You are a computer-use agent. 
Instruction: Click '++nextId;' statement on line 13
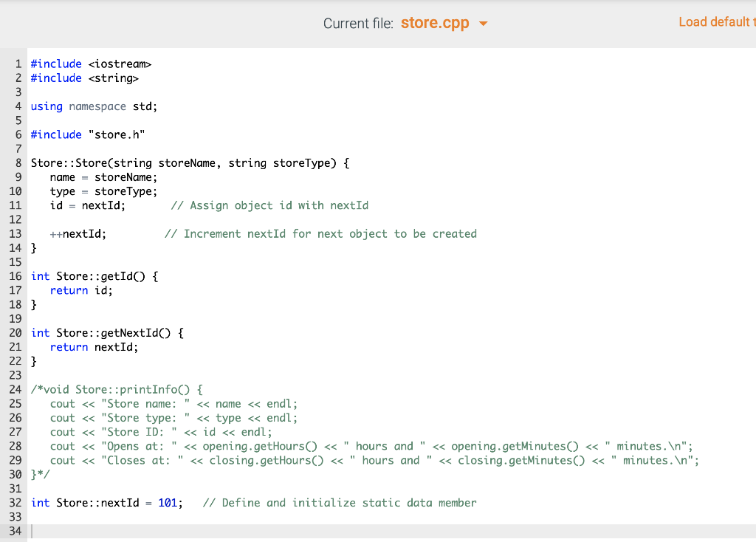78,234
